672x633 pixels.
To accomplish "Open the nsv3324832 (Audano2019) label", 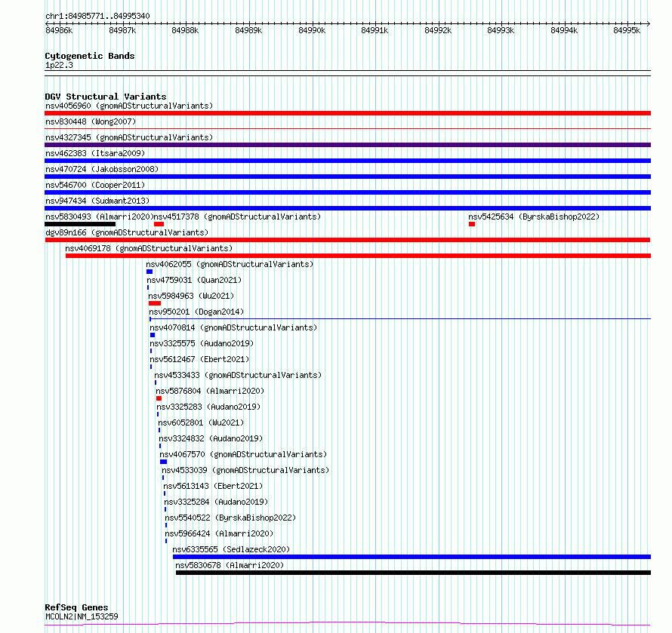I will click(x=211, y=438).
